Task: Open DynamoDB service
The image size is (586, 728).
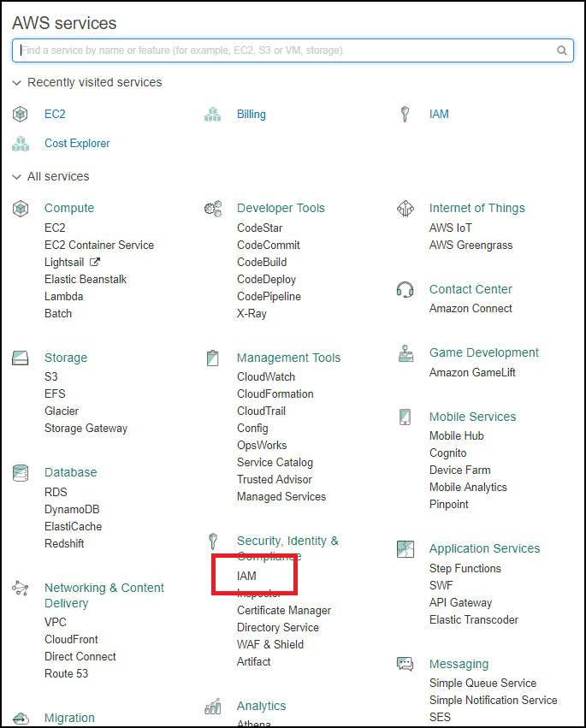Action: tap(72, 510)
